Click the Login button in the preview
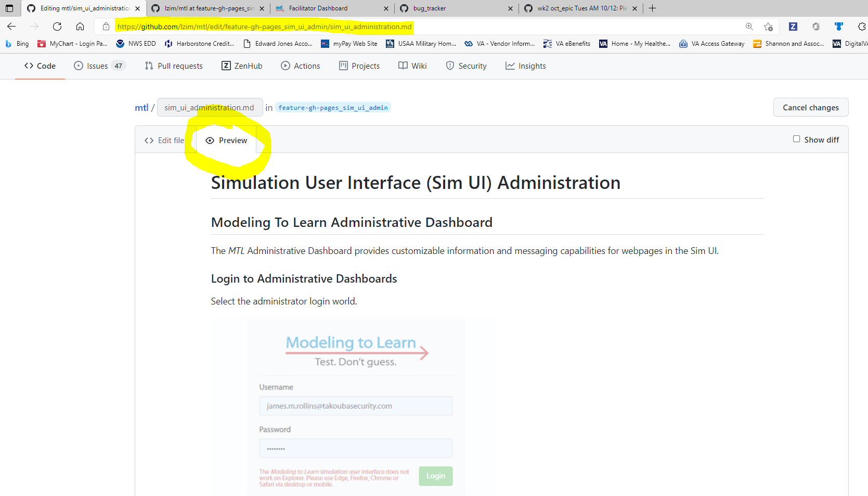The height and width of the screenshot is (496, 868). pyautogui.click(x=435, y=476)
